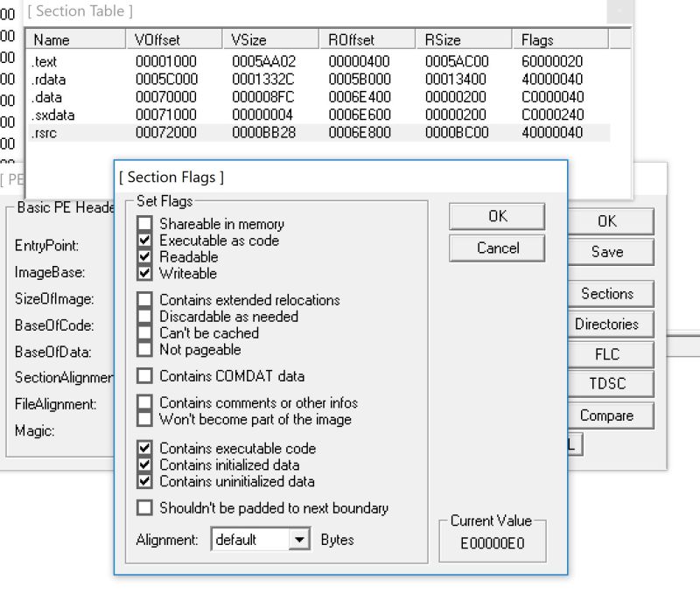Check "Contains comments or other infos"

pos(145,403)
